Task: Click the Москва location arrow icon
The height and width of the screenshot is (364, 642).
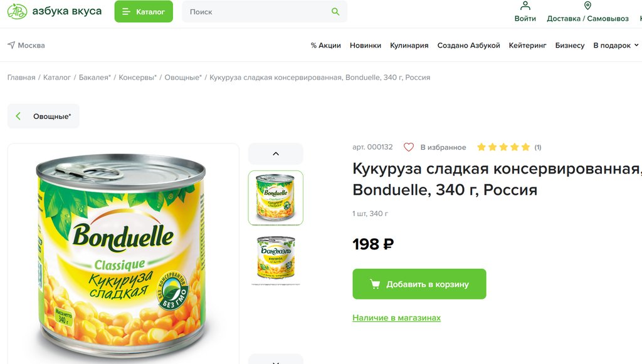Action: (x=11, y=45)
